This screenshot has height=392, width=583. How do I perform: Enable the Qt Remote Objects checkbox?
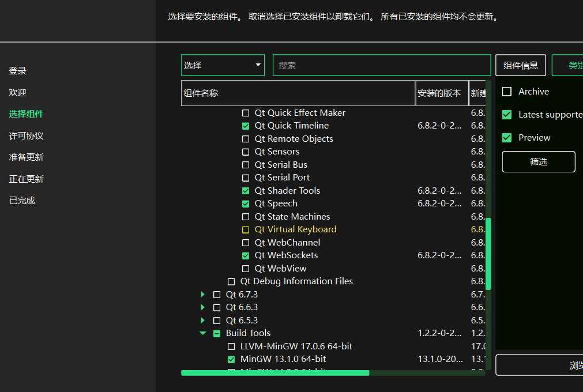(246, 139)
